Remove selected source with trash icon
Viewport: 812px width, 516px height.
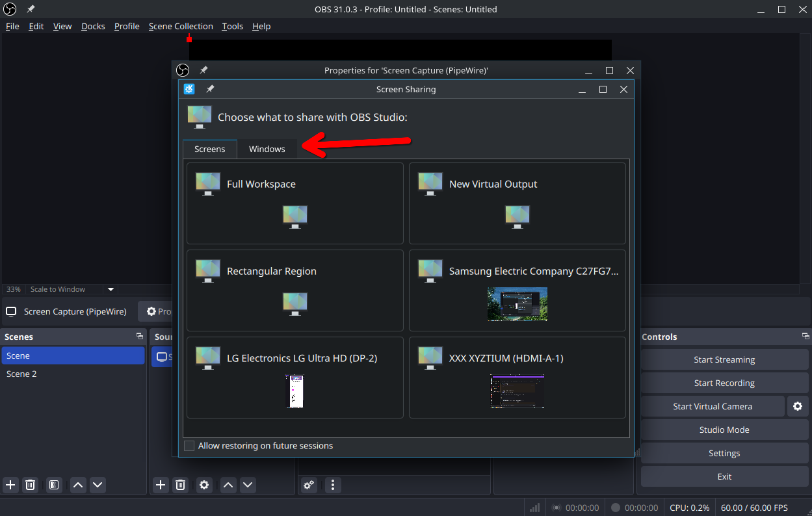[x=181, y=485]
